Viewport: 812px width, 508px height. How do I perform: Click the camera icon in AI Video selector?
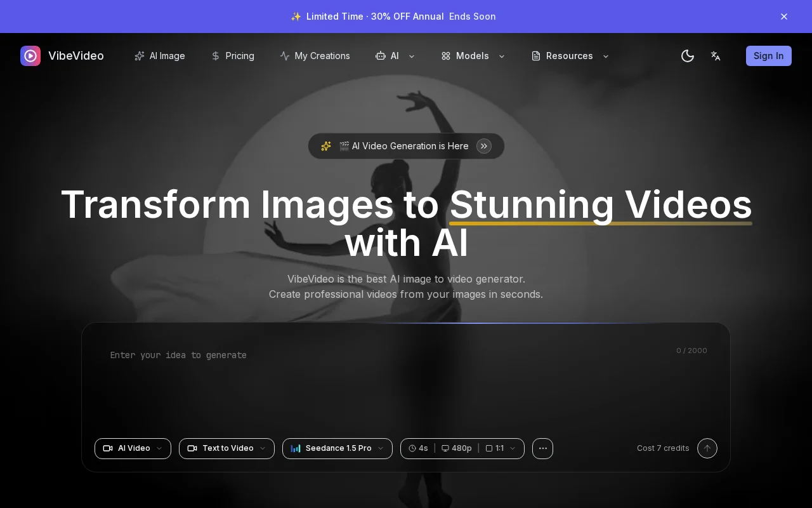[108, 448]
